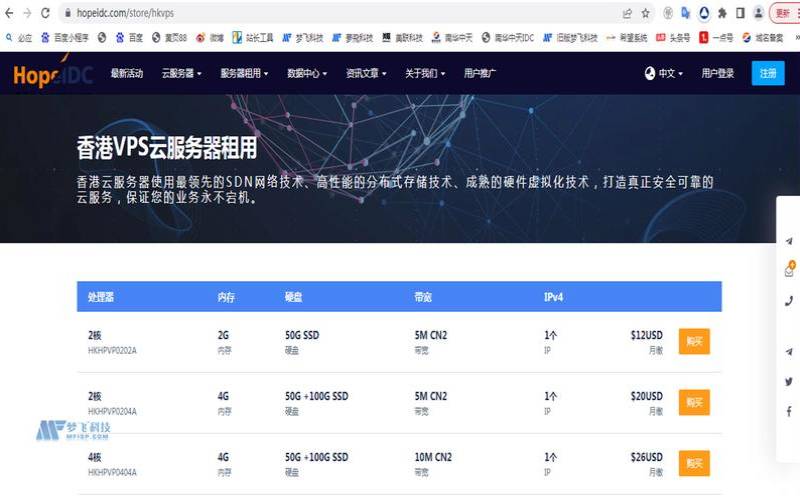This screenshot has width=800, height=500.
Task: Click the blue 注册 button
Action: coord(768,74)
